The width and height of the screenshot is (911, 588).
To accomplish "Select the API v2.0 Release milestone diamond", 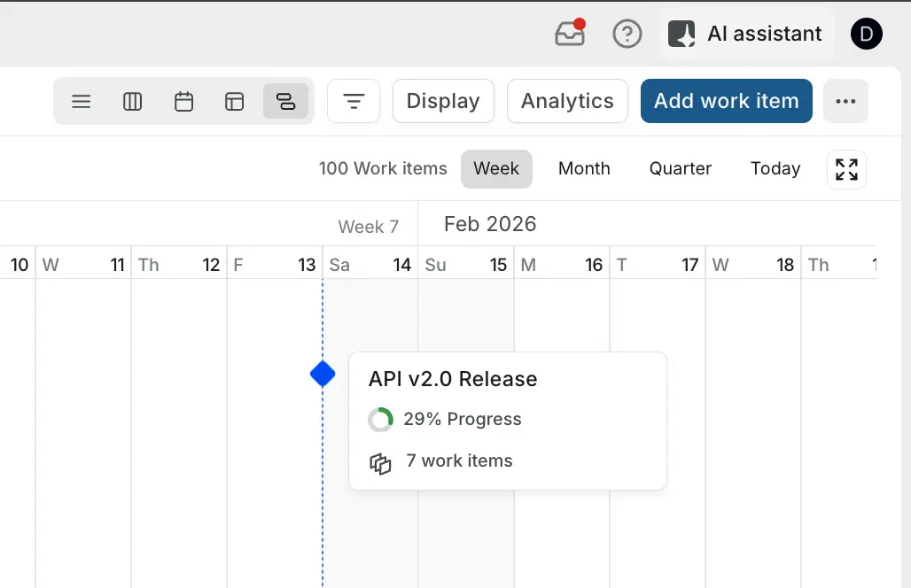I will pyautogui.click(x=322, y=374).
